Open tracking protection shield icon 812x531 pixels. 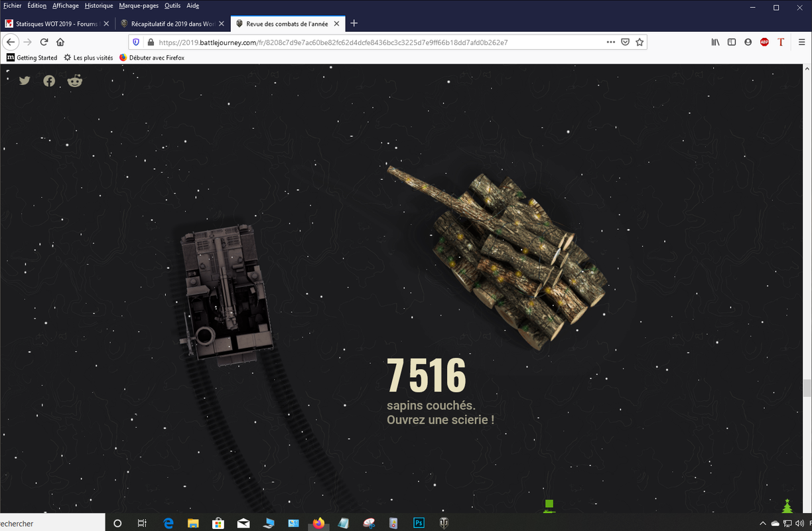pyautogui.click(x=136, y=42)
